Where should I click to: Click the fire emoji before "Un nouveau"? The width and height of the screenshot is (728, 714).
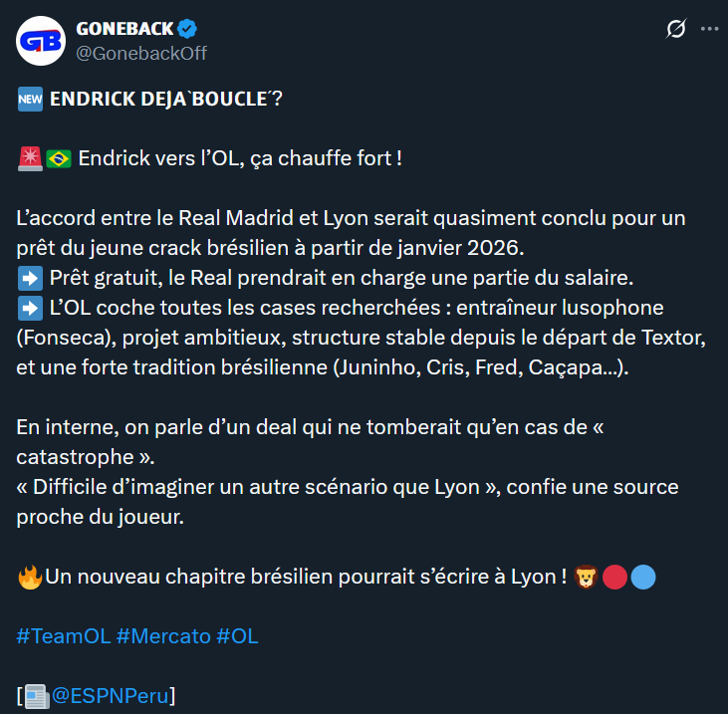[x=29, y=577]
